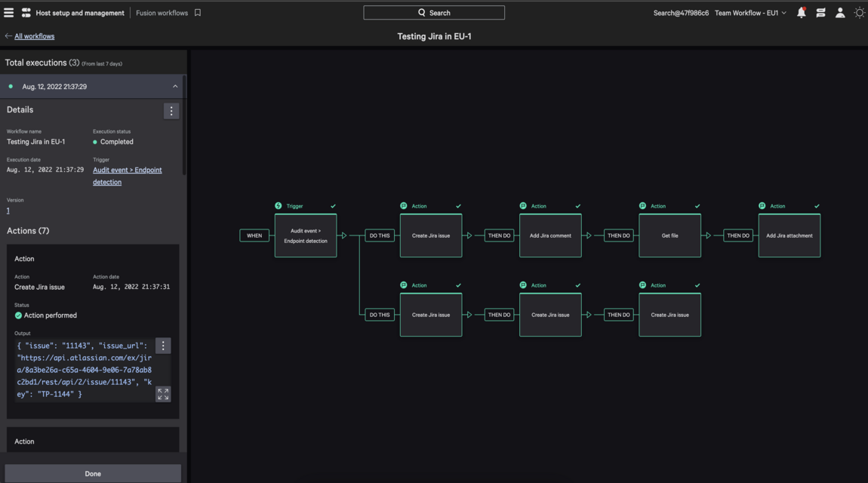Toggle the light/dark theme sun icon
The height and width of the screenshot is (483, 868).
click(x=859, y=13)
